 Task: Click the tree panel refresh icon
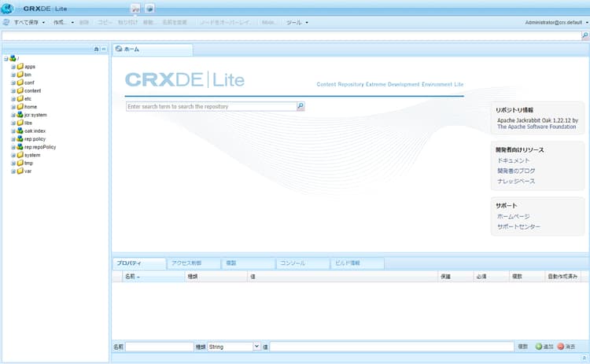point(96,49)
